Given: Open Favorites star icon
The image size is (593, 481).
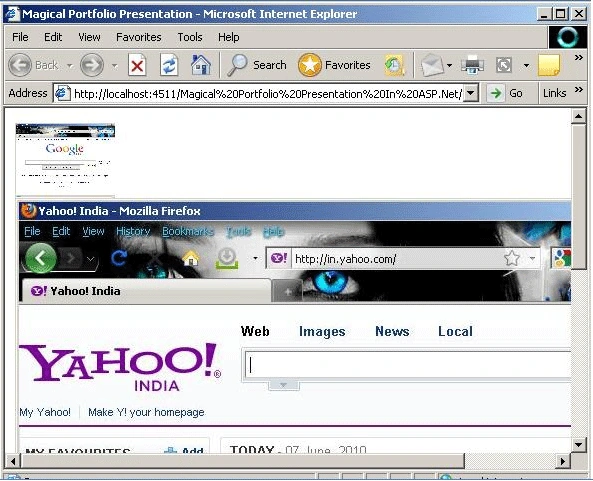Looking at the screenshot, I should [x=309, y=65].
